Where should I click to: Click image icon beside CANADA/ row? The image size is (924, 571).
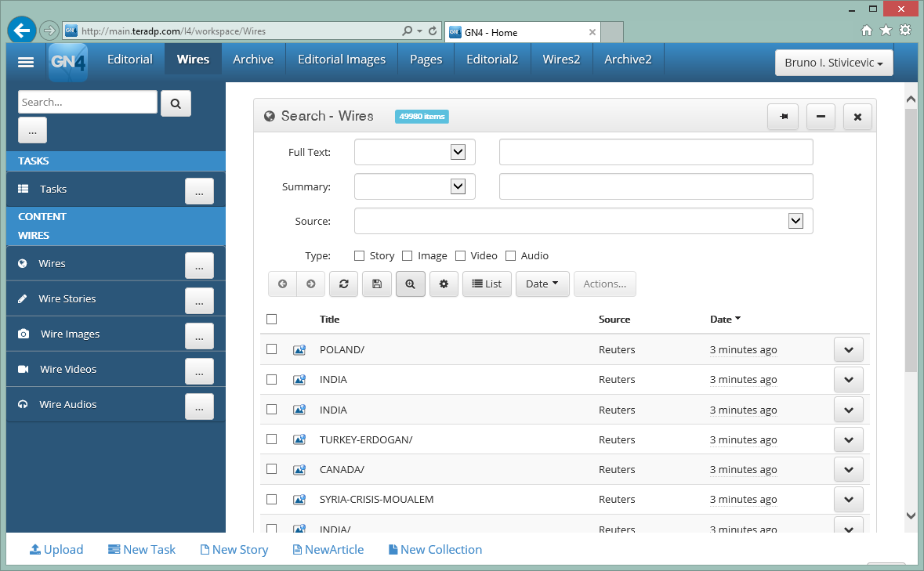click(x=299, y=469)
